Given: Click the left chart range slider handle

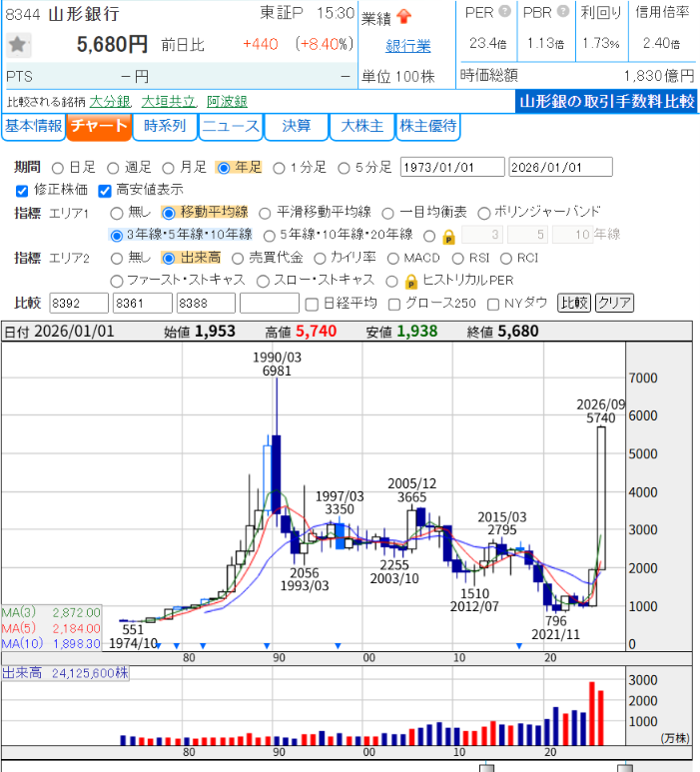Looking at the screenshot, I should (x=486, y=768).
